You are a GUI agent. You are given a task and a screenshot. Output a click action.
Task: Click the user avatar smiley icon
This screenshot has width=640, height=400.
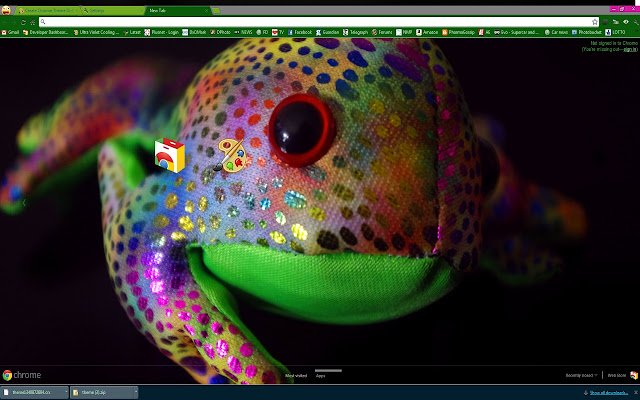point(6,10)
